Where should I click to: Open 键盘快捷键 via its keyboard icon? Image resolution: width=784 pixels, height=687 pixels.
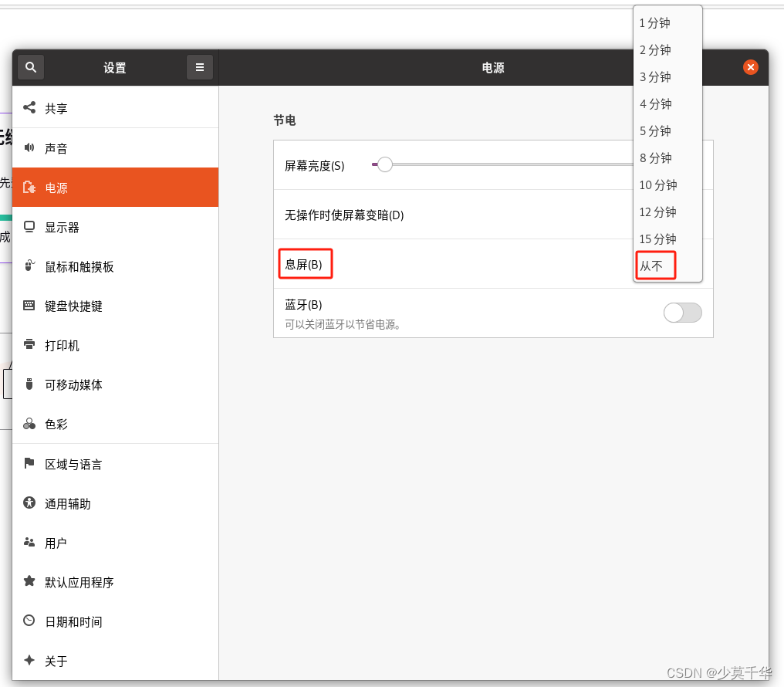click(x=29, y=306)
